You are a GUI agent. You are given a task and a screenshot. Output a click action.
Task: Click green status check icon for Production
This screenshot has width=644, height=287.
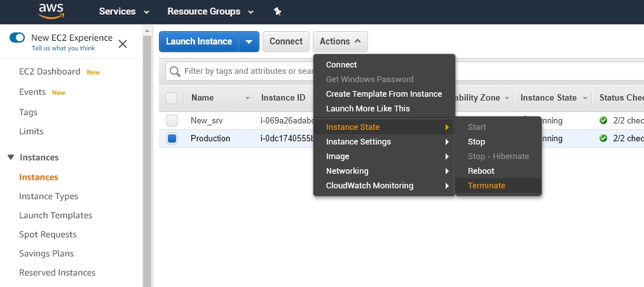(603, 138)
